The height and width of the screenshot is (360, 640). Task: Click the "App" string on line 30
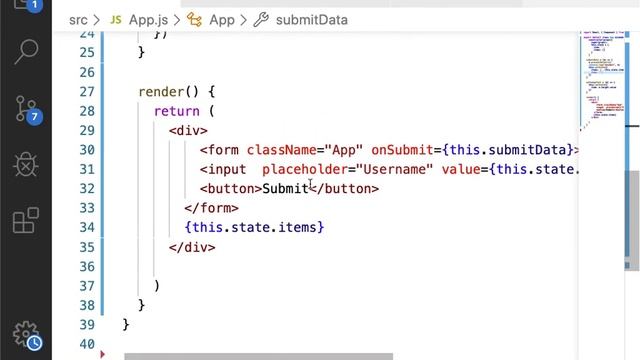click(344, 150)
